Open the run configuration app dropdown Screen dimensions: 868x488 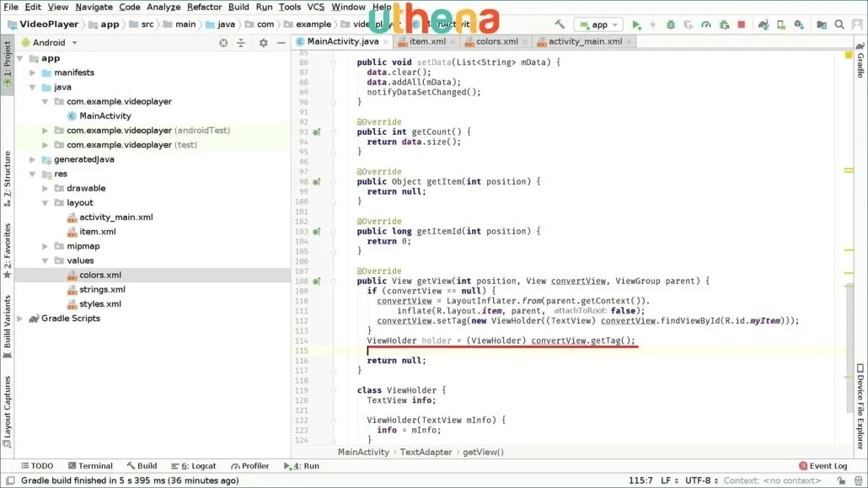[x=599, y=24]
